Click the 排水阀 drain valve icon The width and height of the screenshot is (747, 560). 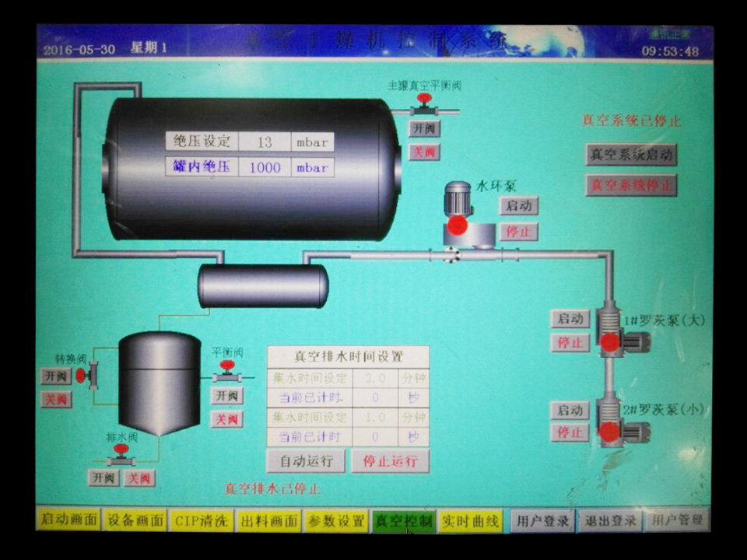tap(121, 454)
